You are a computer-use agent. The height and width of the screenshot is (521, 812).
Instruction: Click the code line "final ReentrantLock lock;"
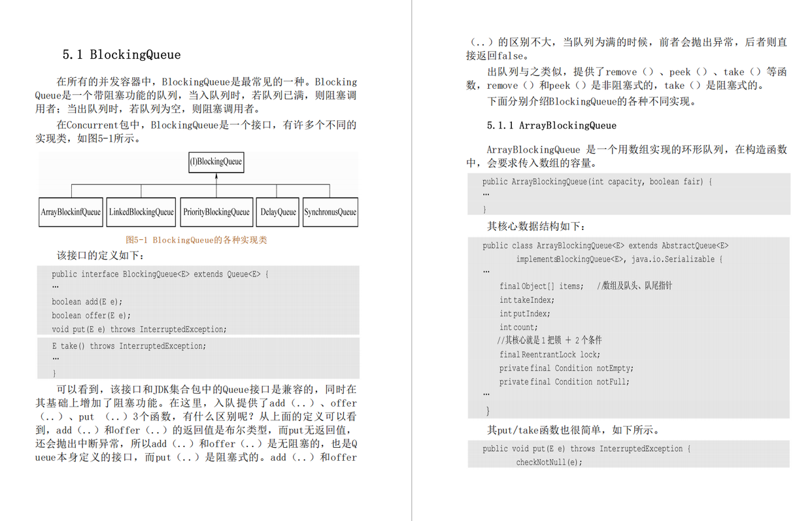pyautogui.click(x=549, y=355)
